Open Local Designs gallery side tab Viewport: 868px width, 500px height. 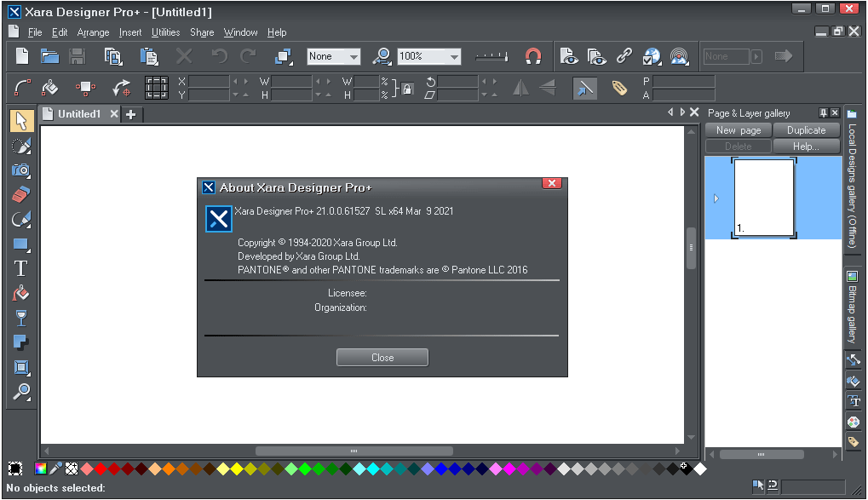(x=852, y=178)
